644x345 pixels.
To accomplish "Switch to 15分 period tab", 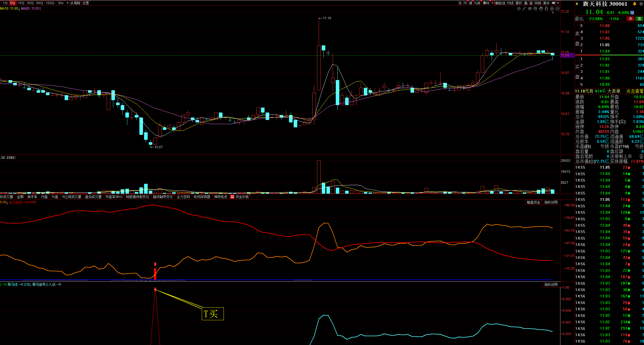I will point(21,3).
